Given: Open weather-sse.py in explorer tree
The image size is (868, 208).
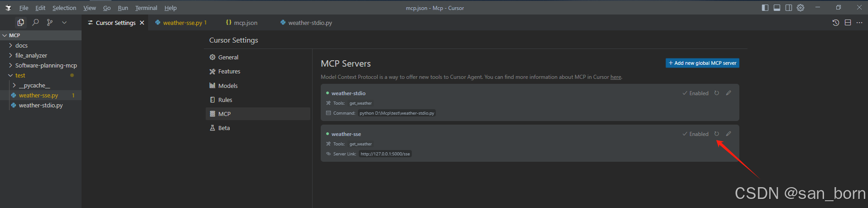Looking at the screenshot, I should tap(41, 95).
